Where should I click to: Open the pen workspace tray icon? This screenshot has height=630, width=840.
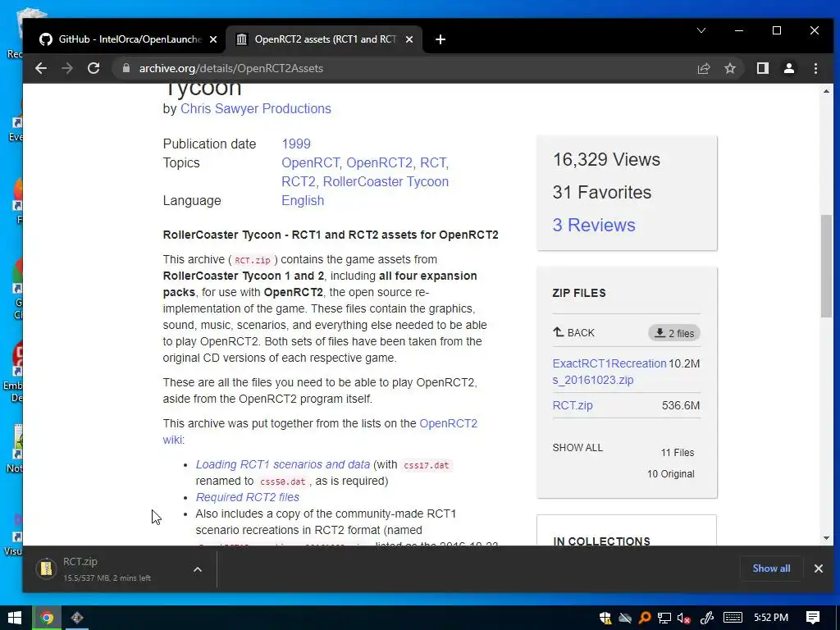coord(706,618)
